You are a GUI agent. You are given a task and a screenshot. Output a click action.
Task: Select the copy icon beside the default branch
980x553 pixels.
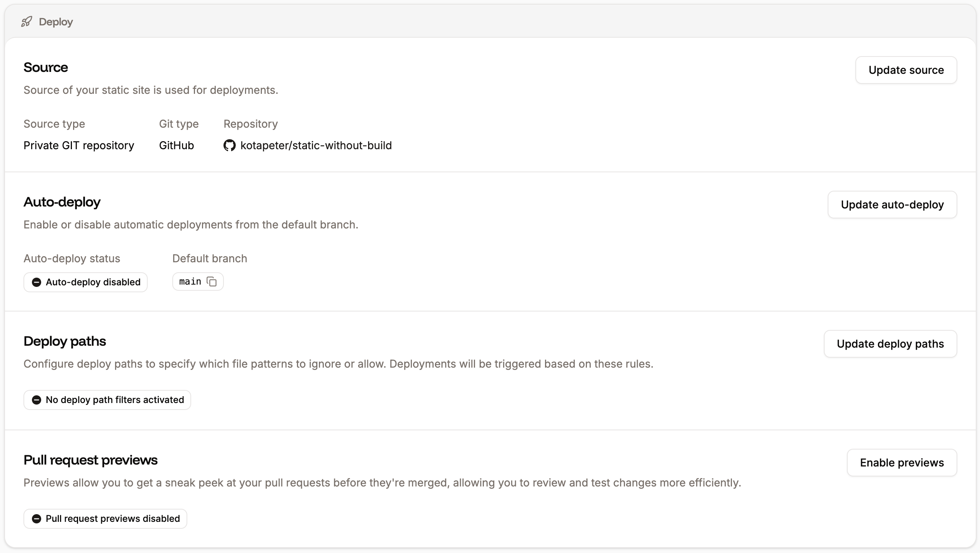[211, 281]
